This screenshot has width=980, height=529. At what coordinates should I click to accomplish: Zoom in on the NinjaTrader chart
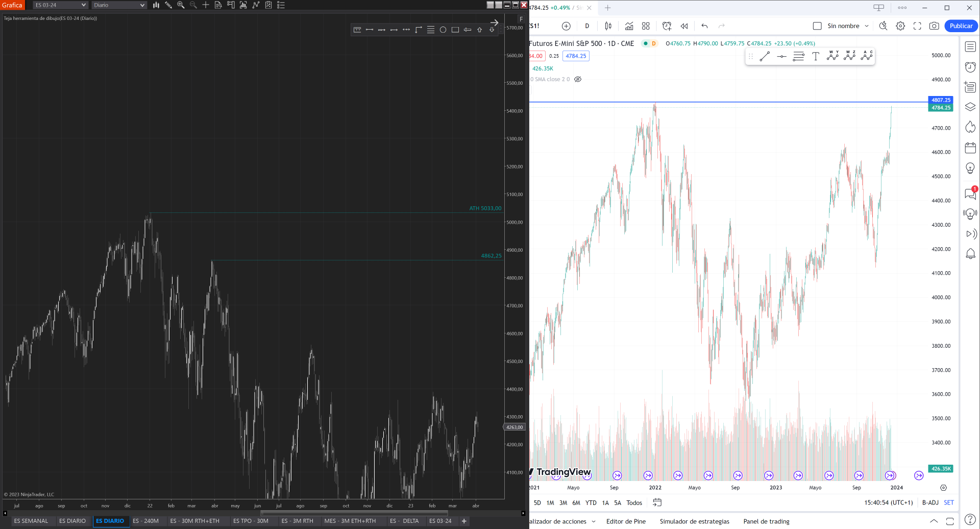pyautogui.click(x=181, y=5)
